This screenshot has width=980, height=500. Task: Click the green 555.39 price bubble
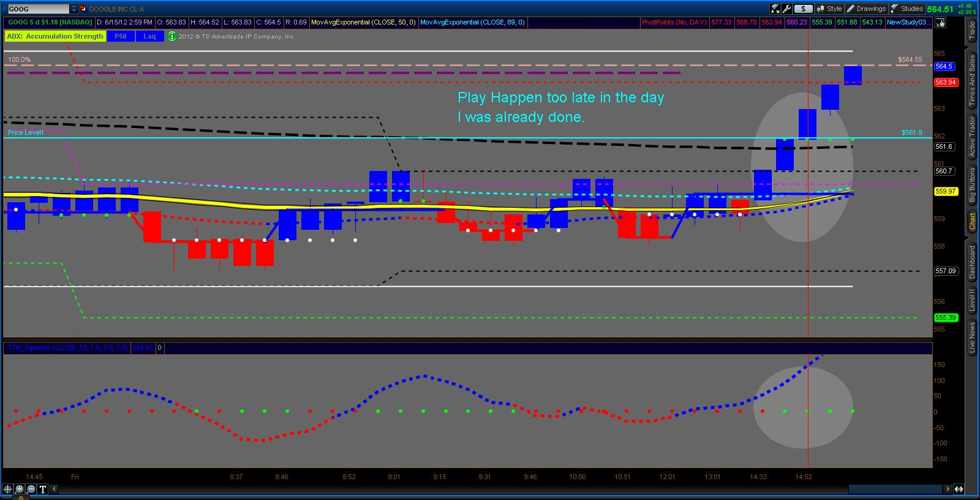[x=946, y=317]
